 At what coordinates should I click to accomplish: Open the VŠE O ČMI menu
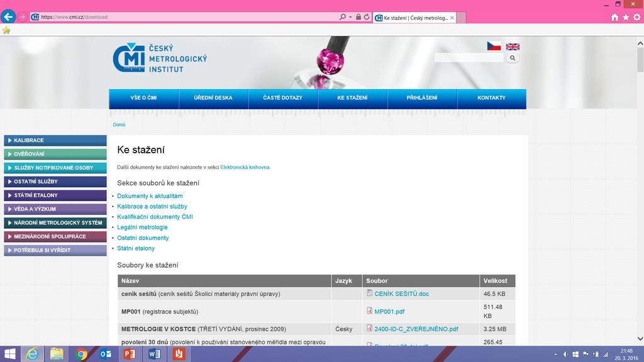tap(144, 98)
